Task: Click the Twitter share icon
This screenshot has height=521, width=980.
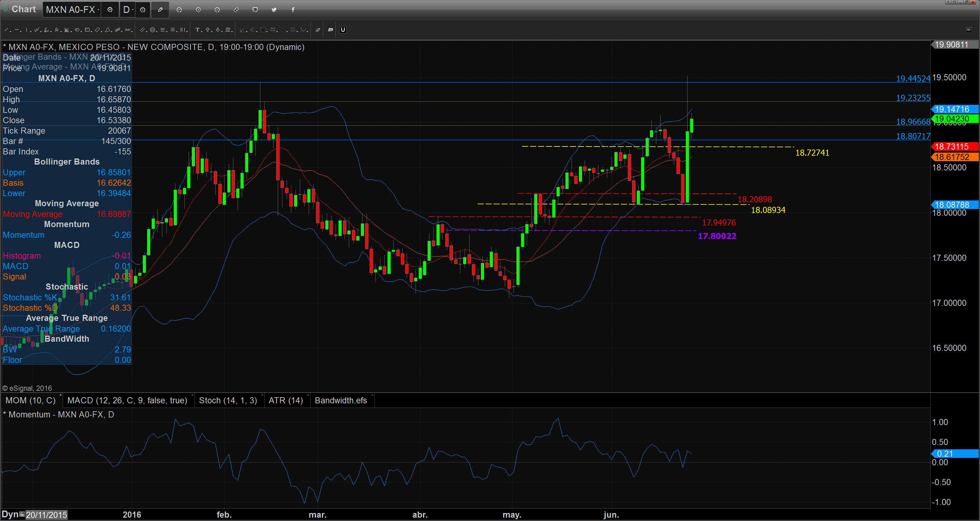Action: tap(274, 10)
